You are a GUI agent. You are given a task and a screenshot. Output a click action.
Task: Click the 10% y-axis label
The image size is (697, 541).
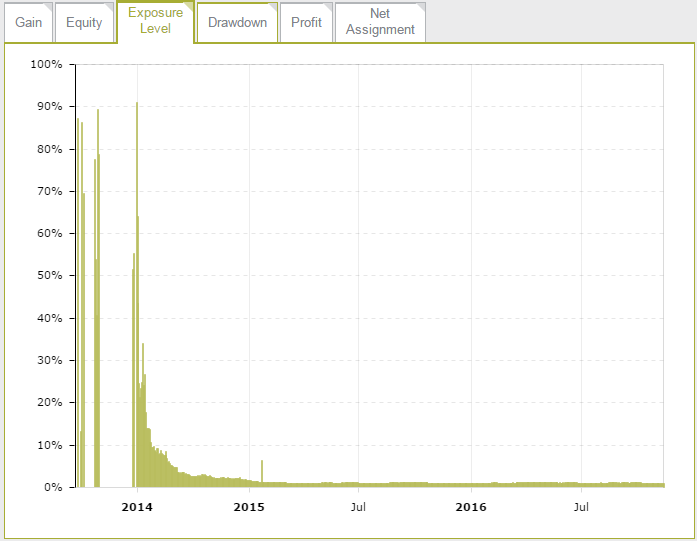(49, 445)
